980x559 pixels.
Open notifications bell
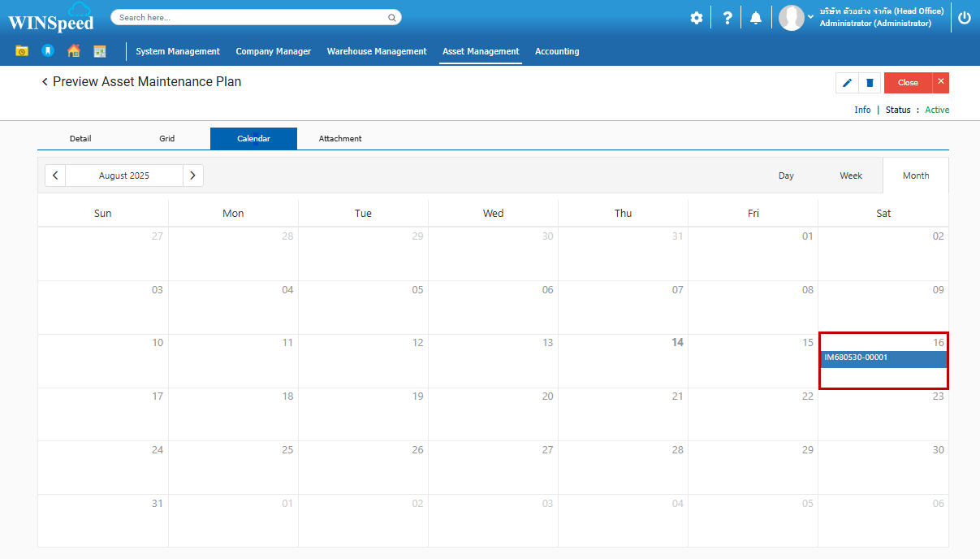point(756,18)
